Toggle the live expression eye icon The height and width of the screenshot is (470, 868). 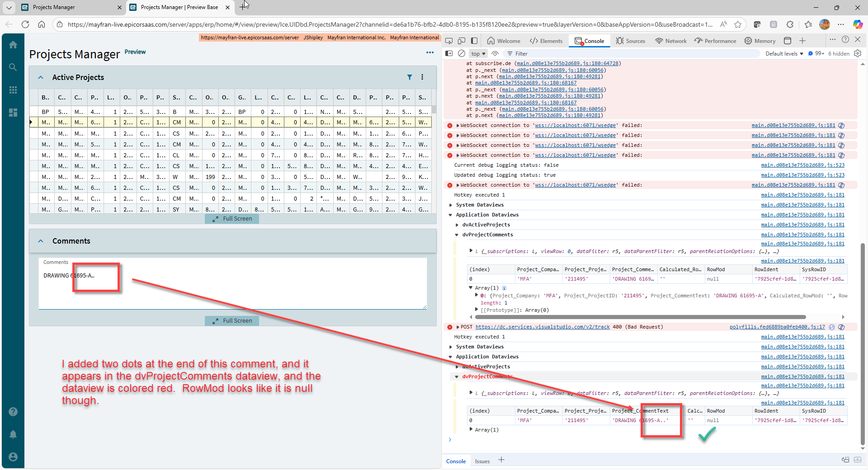(495, 53)
